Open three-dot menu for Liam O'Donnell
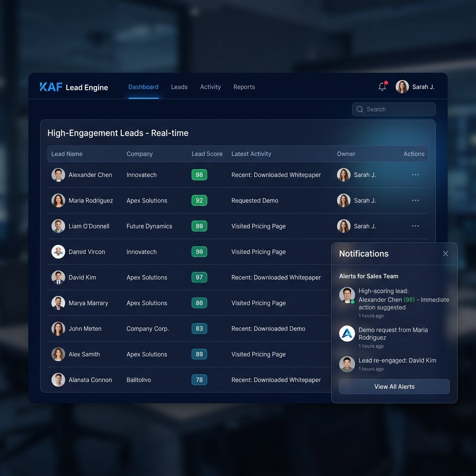The width and height of the screenshot is (476, 476). (x=415, y=226)
